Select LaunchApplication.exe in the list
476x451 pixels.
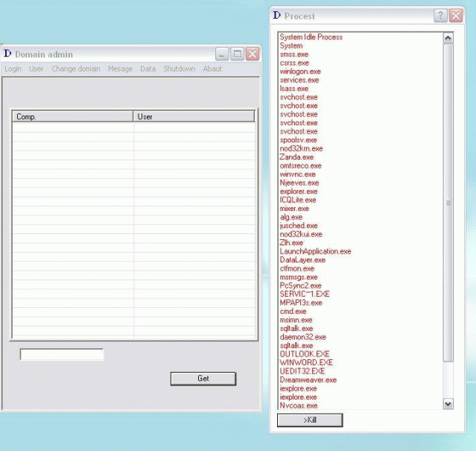click(315, 251)
